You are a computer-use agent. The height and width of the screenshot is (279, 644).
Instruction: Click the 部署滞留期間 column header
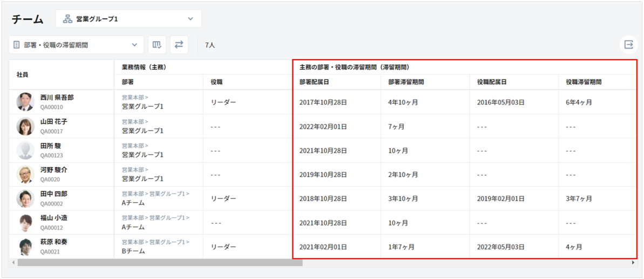(406, 82)
